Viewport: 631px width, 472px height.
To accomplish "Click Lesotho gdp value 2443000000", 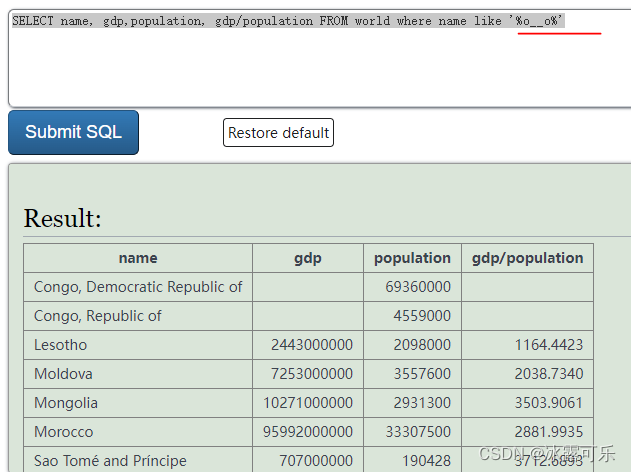I will tap(312, 345).
